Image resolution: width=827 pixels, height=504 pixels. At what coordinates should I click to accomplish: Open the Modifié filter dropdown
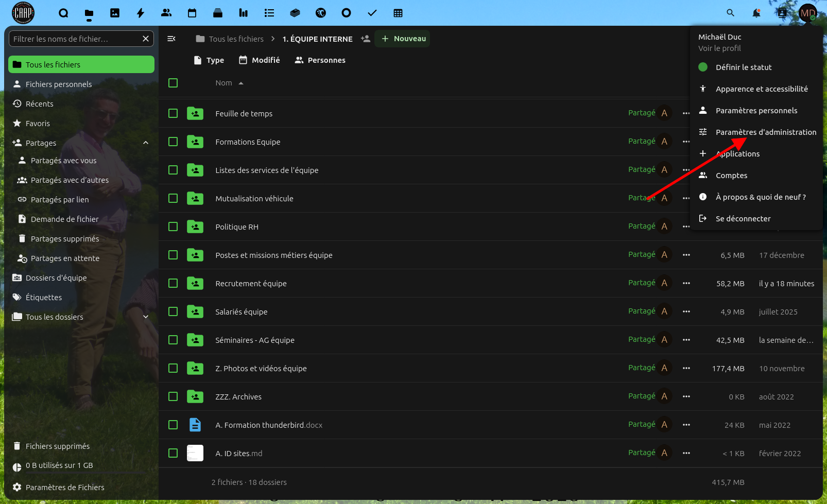(x=260, y=60)
